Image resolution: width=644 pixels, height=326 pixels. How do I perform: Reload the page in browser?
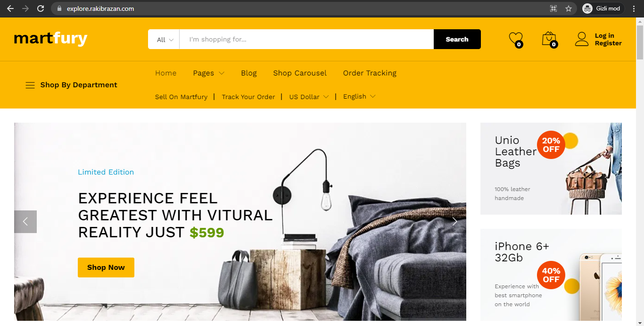coord(41,8)
